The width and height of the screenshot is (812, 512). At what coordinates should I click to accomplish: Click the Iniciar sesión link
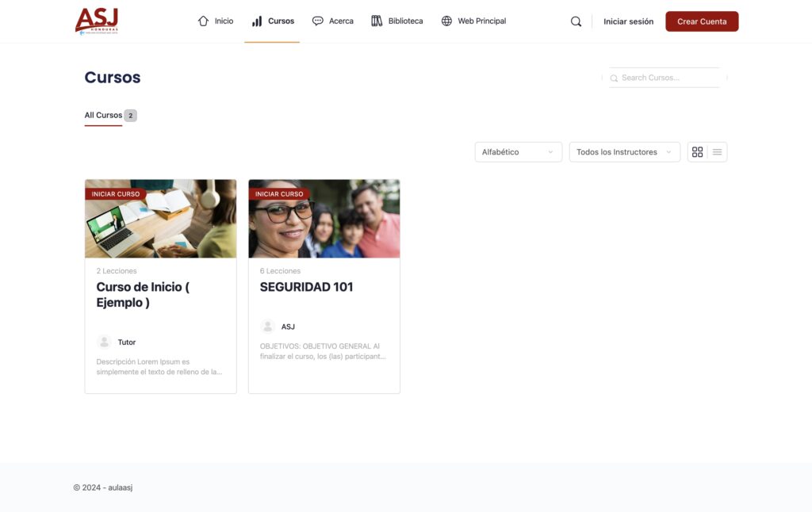(x=628, y=21)
